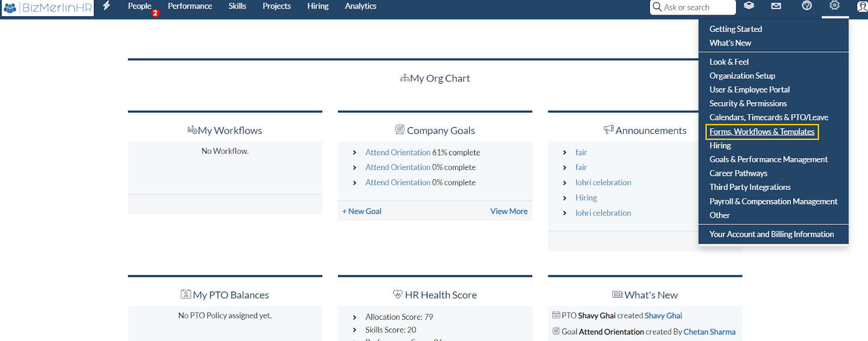This screenshot has width=868, height=341.
Task: Open the mail envelope icon
Action: [776, 6]
